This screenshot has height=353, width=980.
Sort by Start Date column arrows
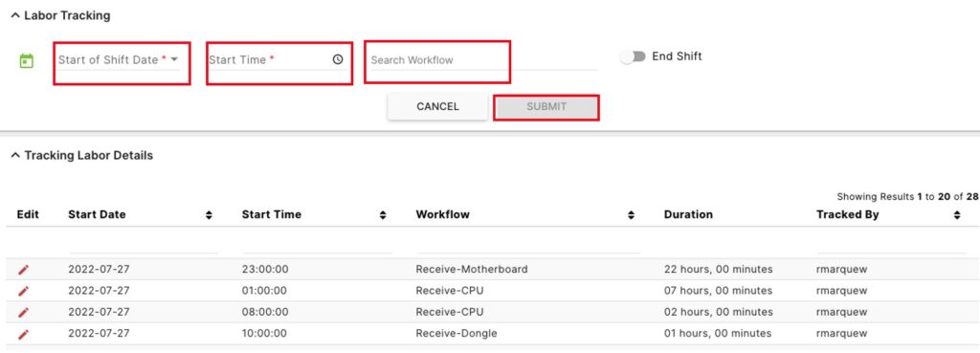(x=209, y=215)
